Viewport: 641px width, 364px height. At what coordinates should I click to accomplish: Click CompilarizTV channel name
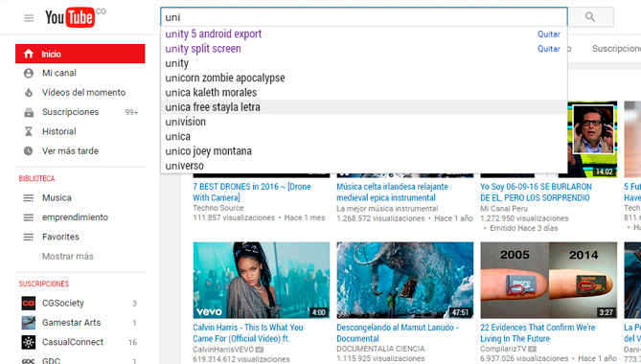tap(503, 349)
